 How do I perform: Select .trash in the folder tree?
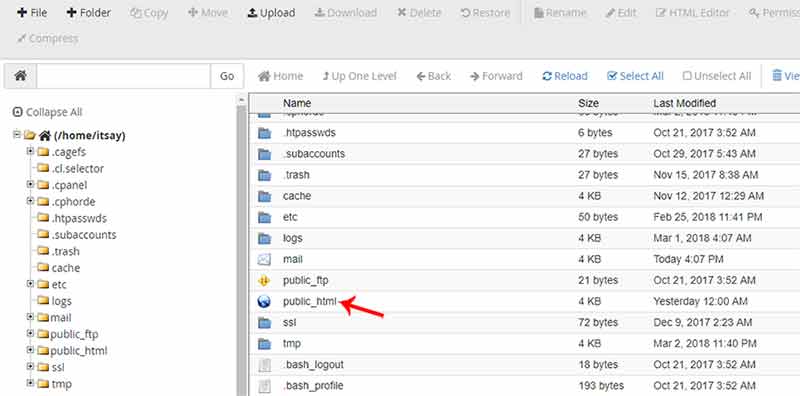(65, 251)
